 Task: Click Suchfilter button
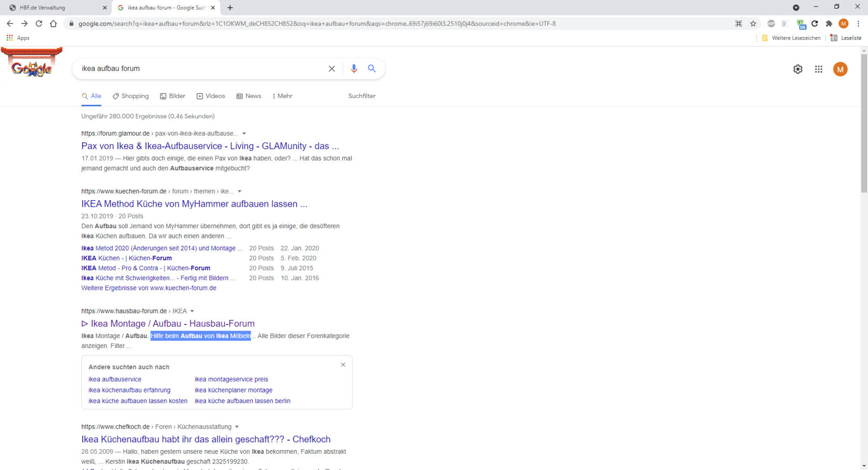361,96
